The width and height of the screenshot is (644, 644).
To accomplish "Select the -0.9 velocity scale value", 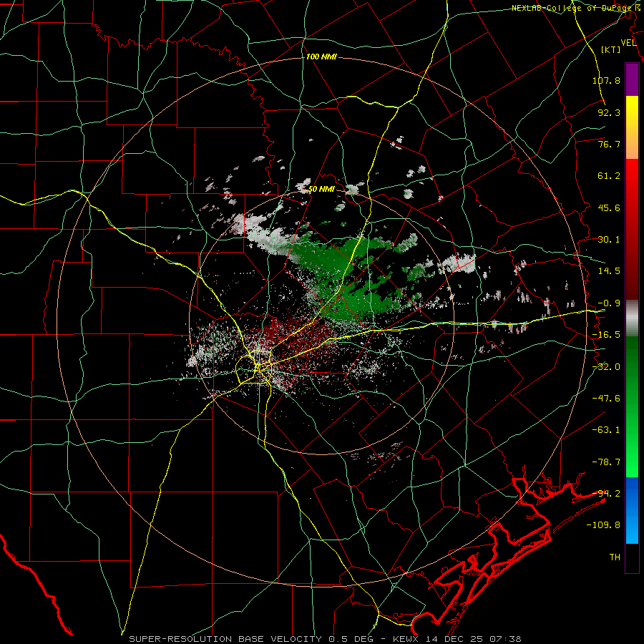I will click(x=609, y=303).
